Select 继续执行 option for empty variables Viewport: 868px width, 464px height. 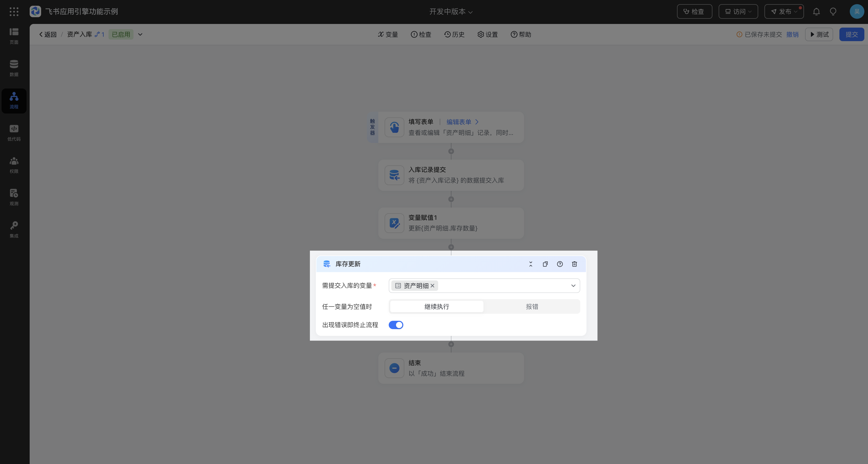(x=436, y=306)
